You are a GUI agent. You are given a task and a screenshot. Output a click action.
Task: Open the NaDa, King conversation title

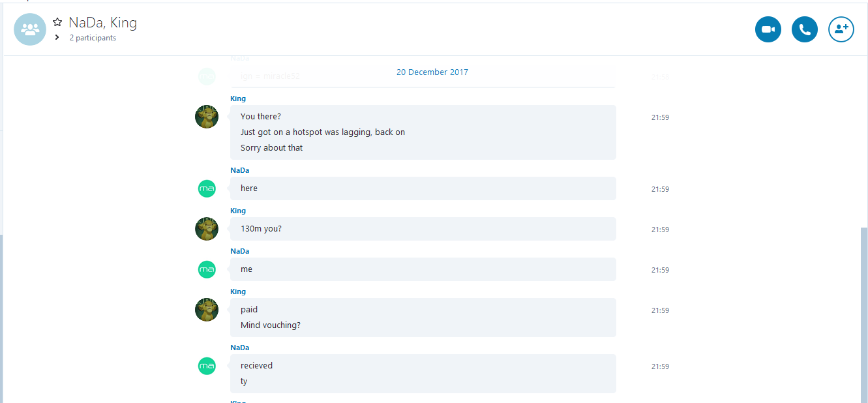pyautogui.click(x=102, y=23)
